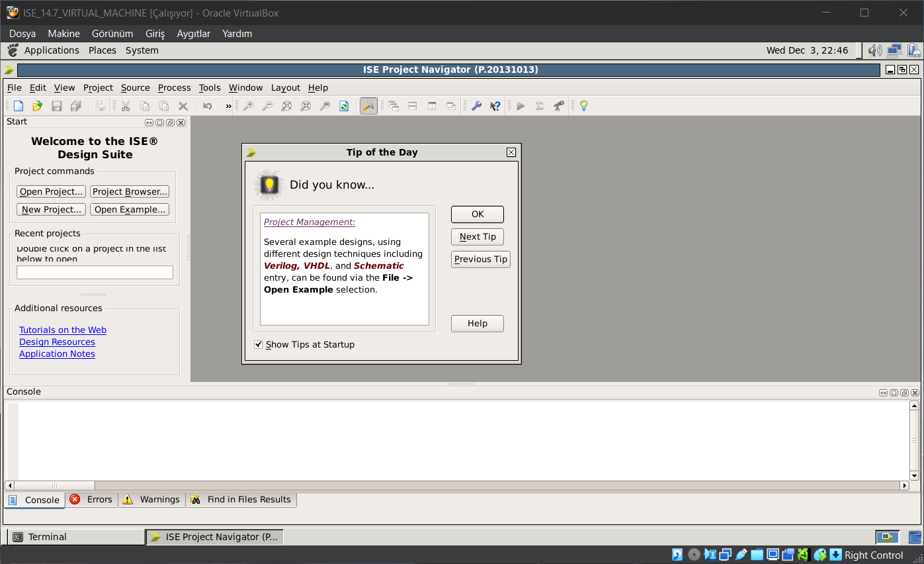
Task: Click the telescope icon in the toolbar
Action: click(559, 106)
